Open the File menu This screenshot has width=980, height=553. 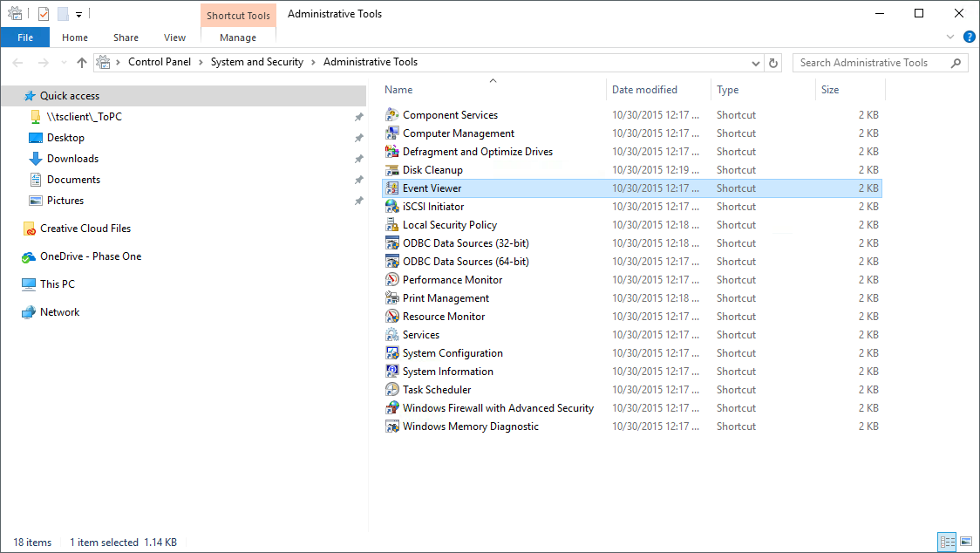[25, 38]
